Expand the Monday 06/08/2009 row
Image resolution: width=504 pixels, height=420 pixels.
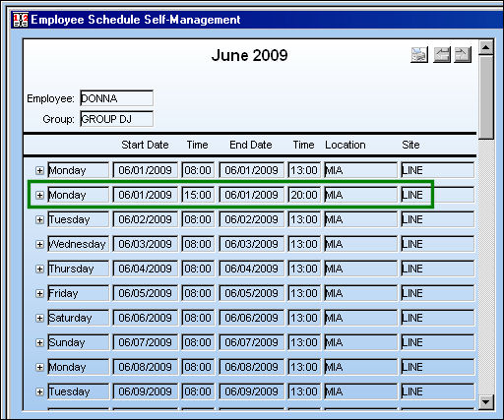(x=39, y=367)
